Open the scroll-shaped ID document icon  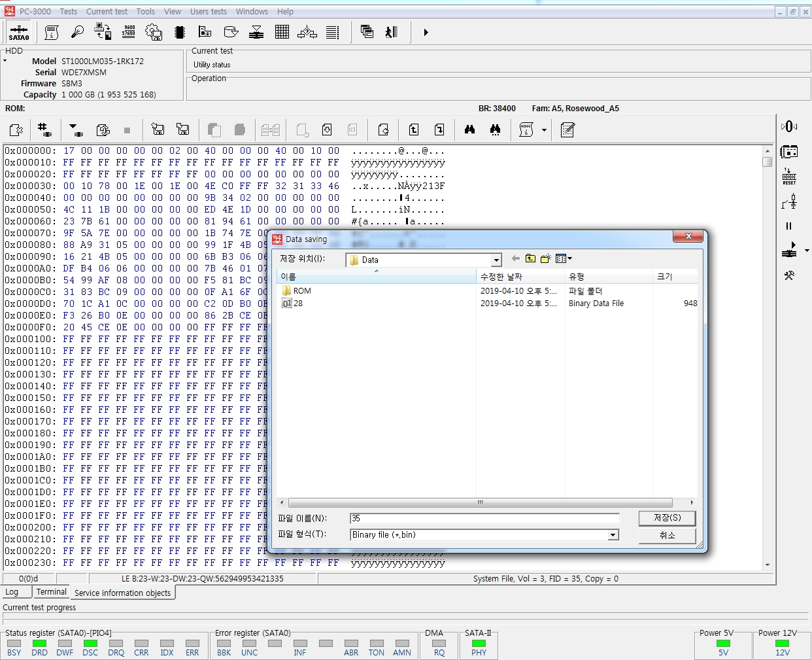52,32
